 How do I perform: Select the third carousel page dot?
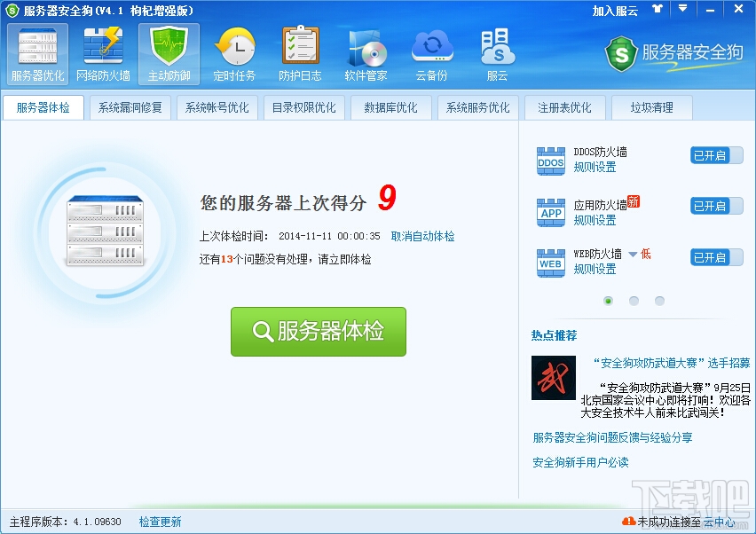point(659,301)
